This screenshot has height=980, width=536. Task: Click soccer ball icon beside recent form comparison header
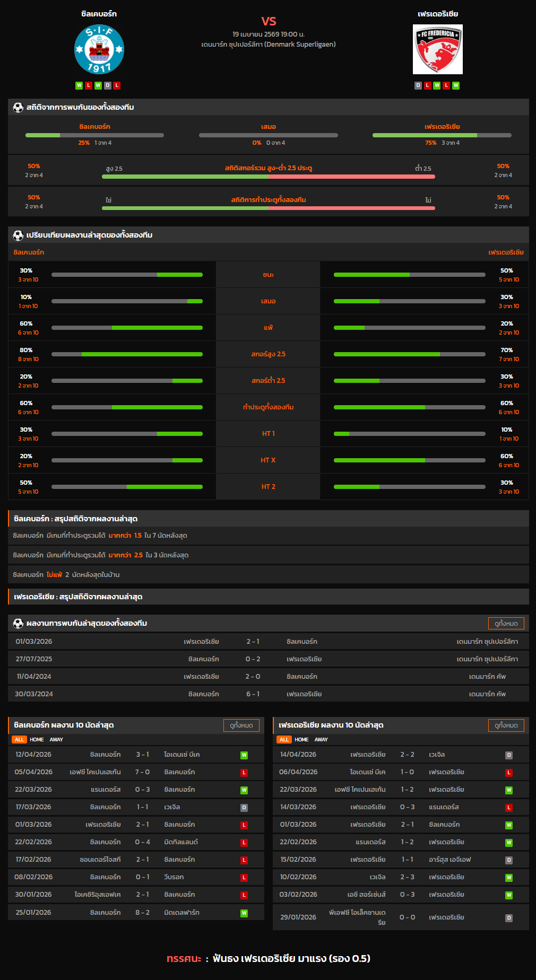point(18,235)
